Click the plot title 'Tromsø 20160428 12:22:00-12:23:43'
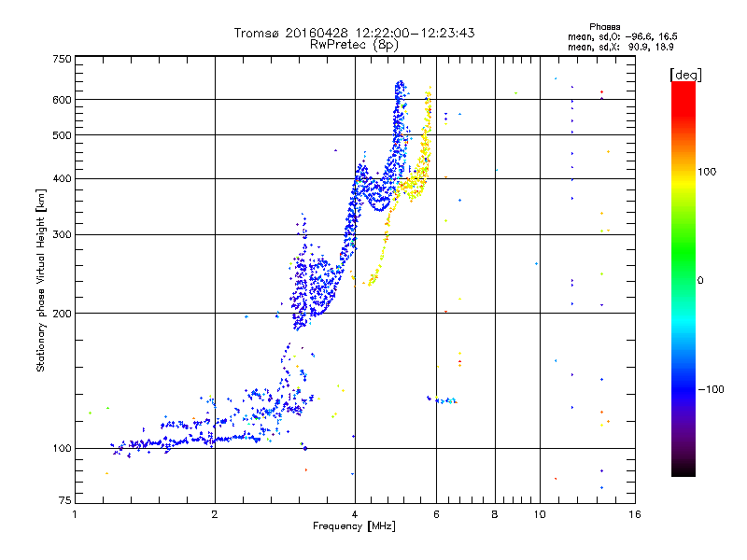 tap(354, 33)
